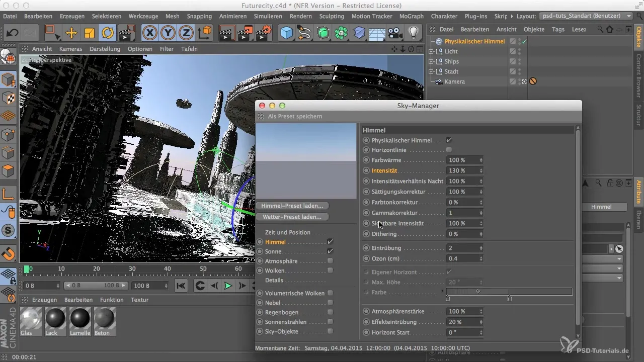Click the Intensität 130 % stepper arrows
The height and width of the screenshot is (362, 644).
click(x=481, y=171)
